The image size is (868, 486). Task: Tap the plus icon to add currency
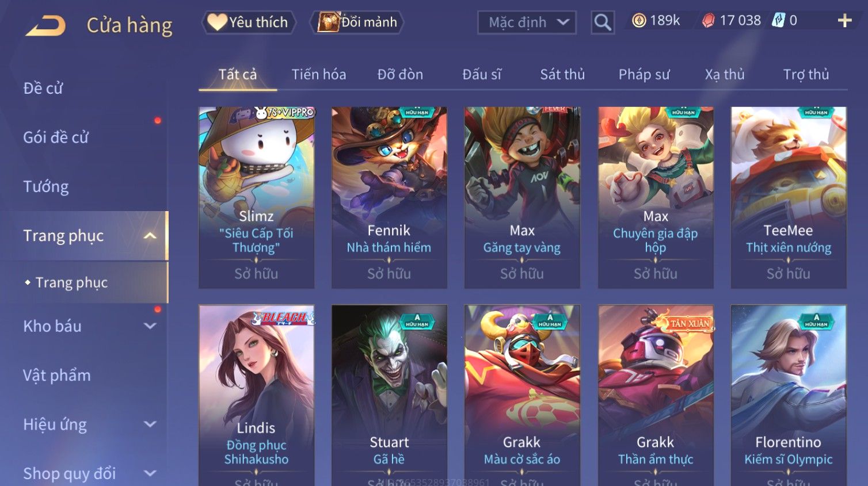tap(844, 21)
